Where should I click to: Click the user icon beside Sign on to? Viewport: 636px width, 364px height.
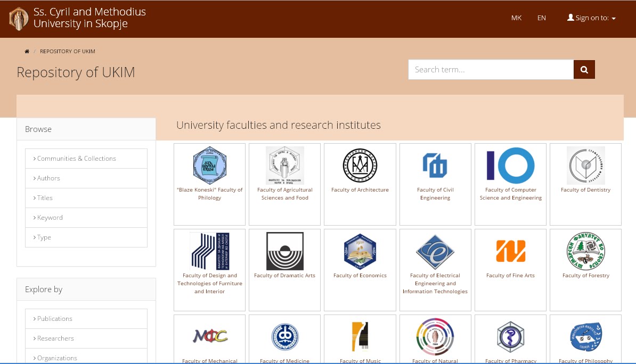570,18
